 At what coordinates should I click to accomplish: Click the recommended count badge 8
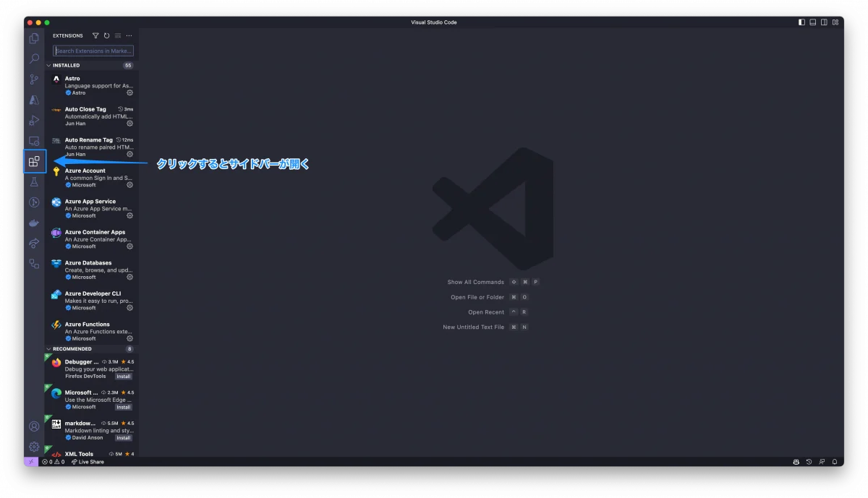point(129,348)
